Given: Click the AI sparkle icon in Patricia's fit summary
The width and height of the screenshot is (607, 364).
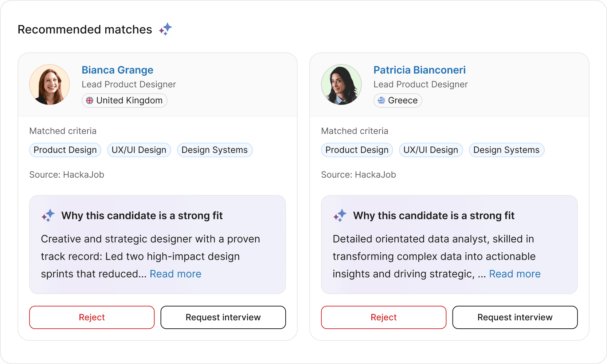Looking at the screenshot, I should (x=340, y=215).
